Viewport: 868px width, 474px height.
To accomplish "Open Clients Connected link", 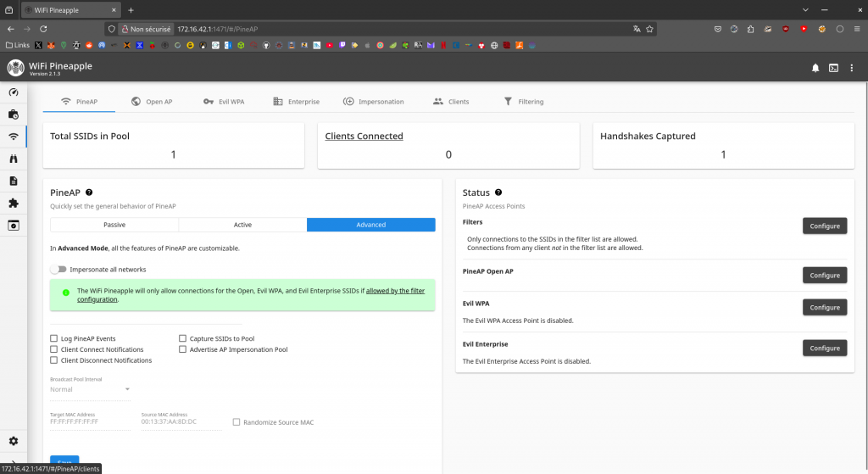I will point(364,137).
